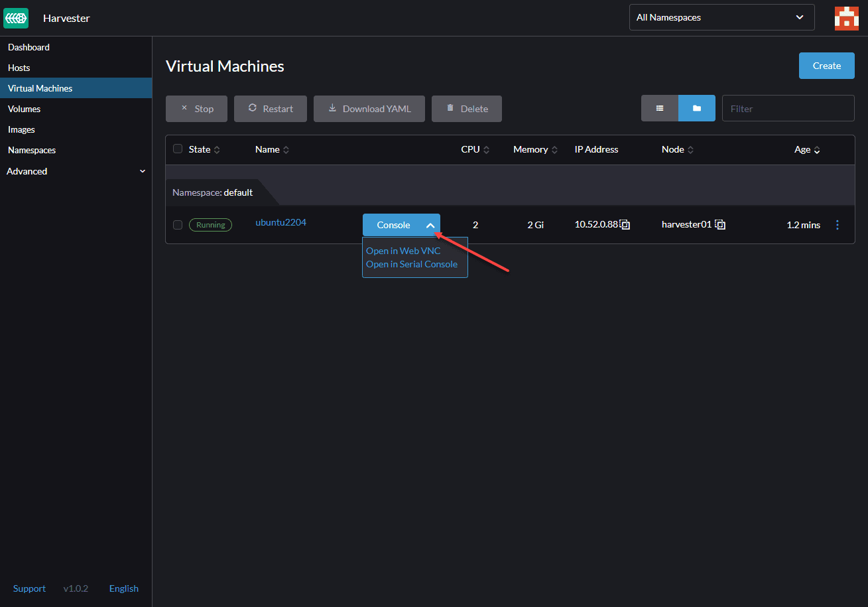Expand the Advanced sidebar section

tap(76, 171)
